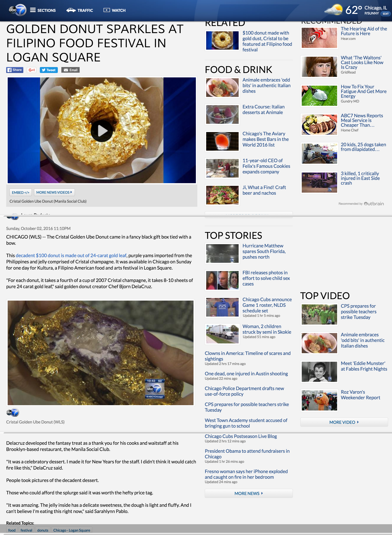
Task: Select the donuts topic tag
Action: pos(43,530)
